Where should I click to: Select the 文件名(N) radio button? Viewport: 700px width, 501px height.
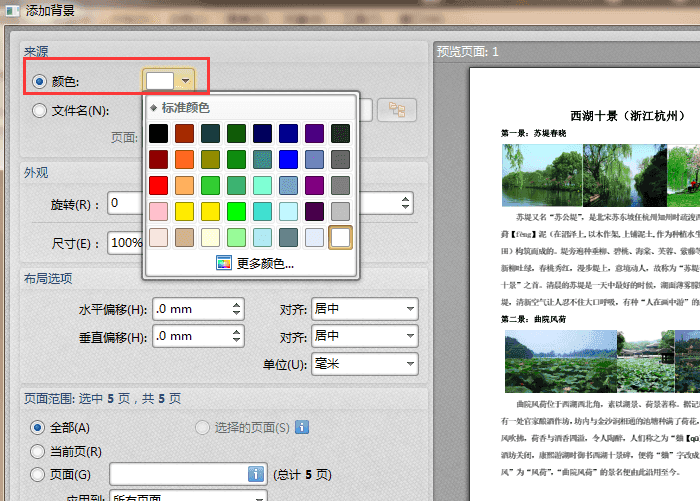(39, 110)
